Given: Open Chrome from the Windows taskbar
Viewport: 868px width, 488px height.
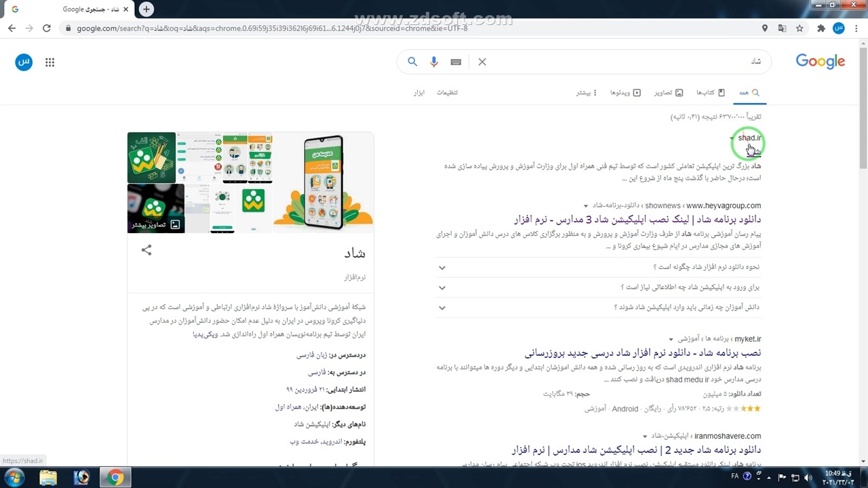Looking at the screenshot, I should 115,478.
